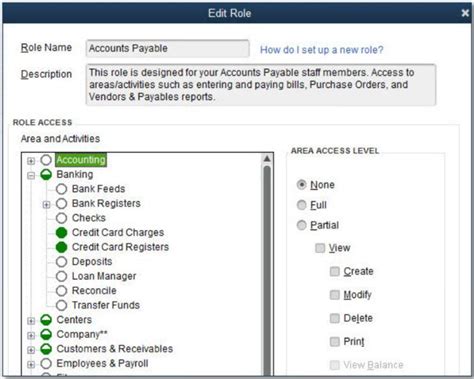
Task: Expand the Accounting tree node
Action: (x=31, y=161)
